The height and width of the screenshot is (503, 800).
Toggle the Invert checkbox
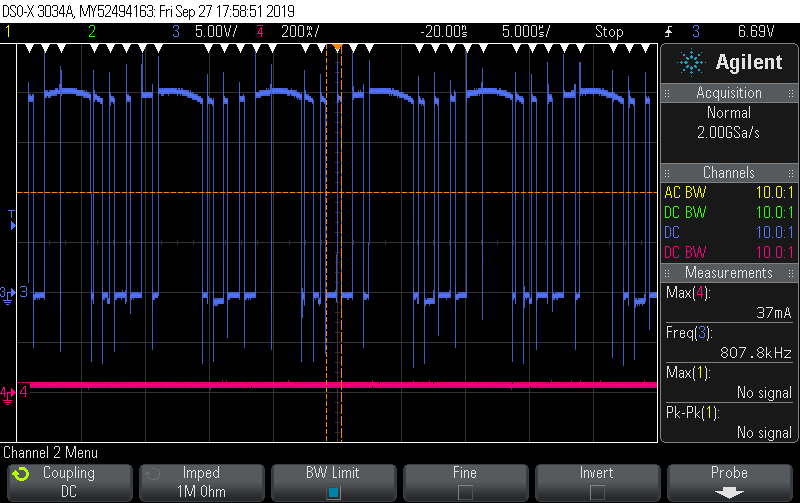[x=597, y=492]
